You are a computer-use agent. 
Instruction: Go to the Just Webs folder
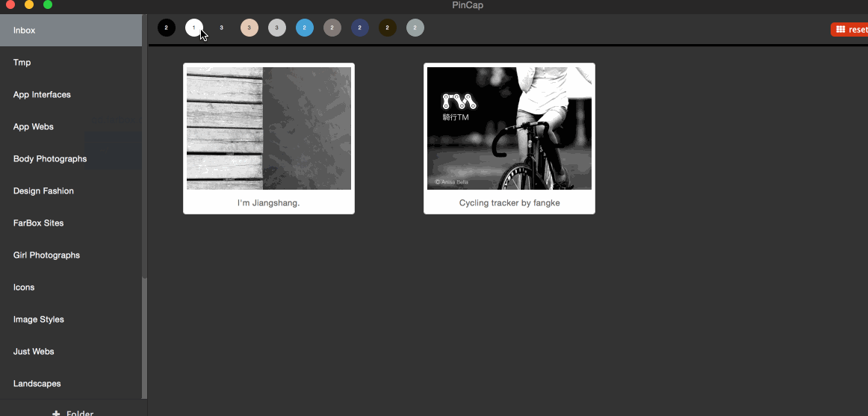(x=71, y=351)
